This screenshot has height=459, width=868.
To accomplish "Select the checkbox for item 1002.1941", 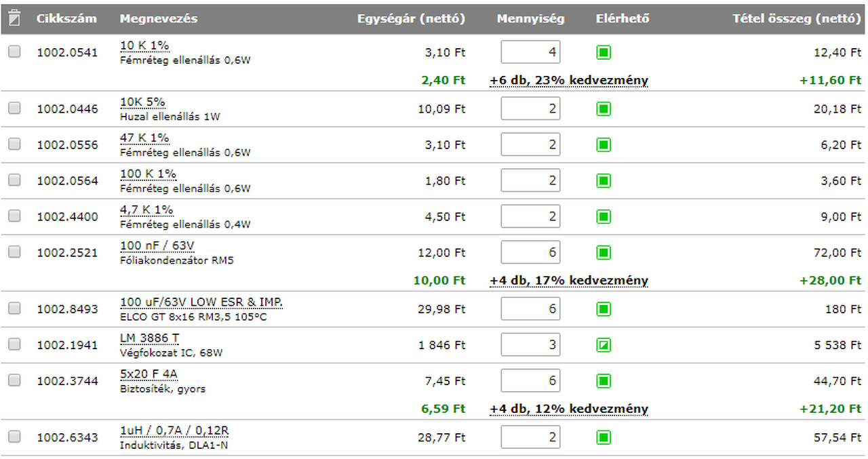I will click(14, 344).
